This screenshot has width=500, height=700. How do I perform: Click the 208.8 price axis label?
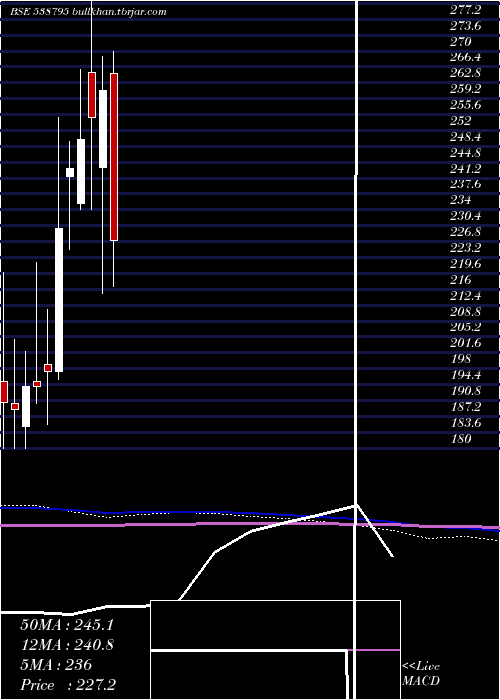click(x=465, y=311)
